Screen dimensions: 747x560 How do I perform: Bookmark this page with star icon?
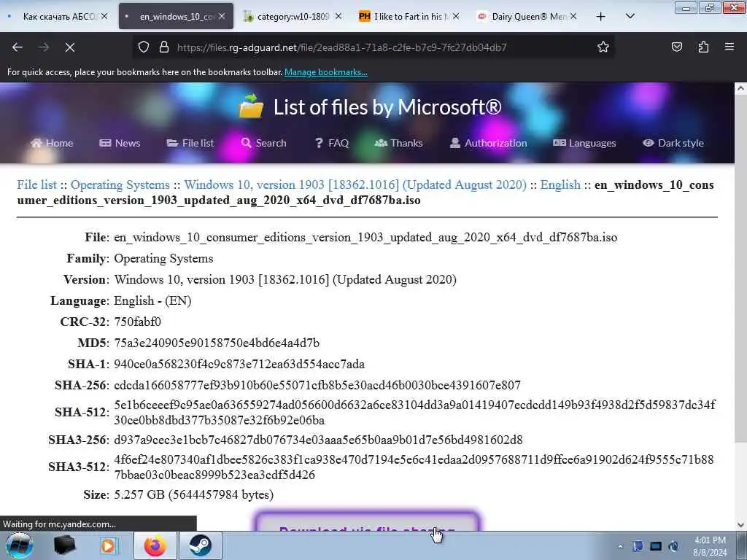coord(603,47)
